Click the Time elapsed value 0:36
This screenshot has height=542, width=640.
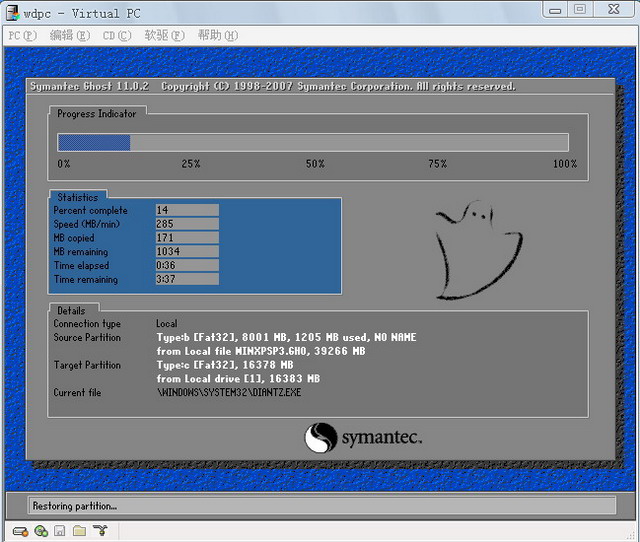coord(187,265)
